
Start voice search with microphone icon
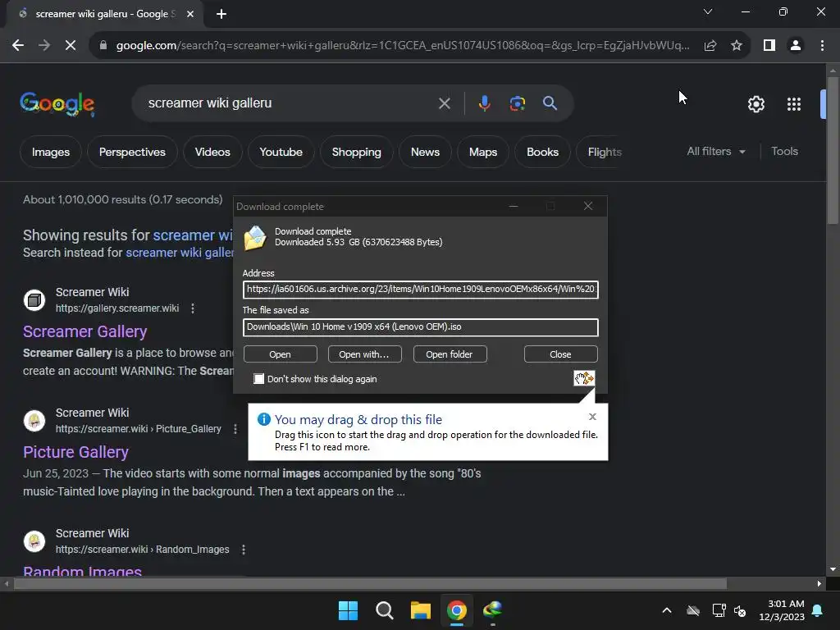point(484,103)
